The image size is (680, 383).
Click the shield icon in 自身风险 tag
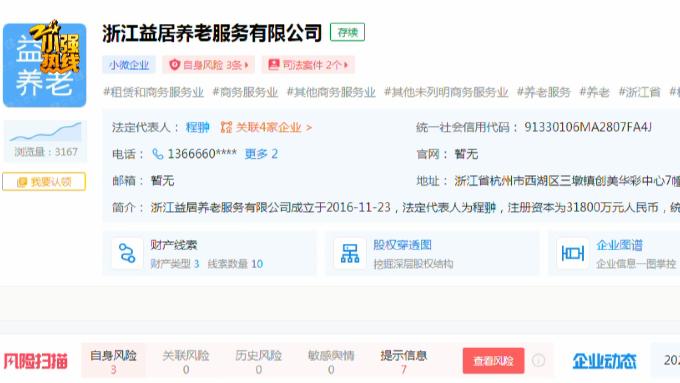174,65
